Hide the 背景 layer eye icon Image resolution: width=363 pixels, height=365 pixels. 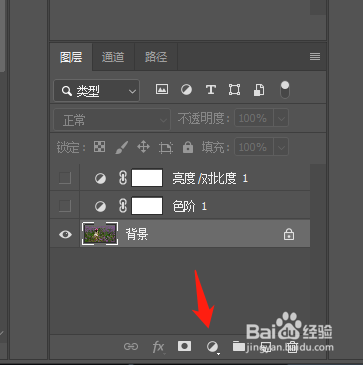click(65, 234)
